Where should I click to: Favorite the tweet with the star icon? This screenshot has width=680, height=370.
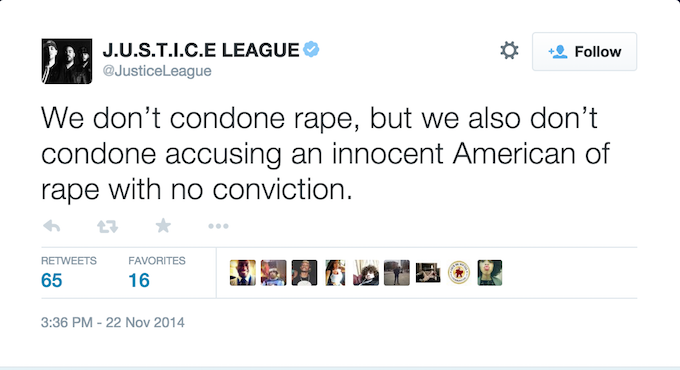(x=163, y=226)
